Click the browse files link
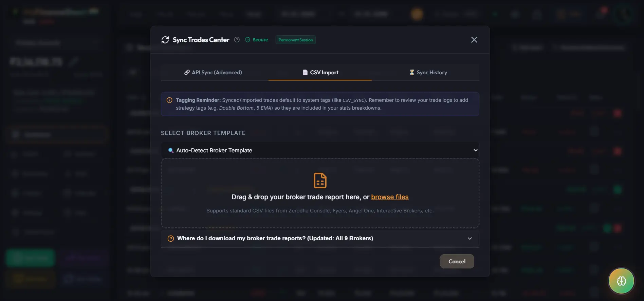644x301 pixels. (x=390, y=197)
